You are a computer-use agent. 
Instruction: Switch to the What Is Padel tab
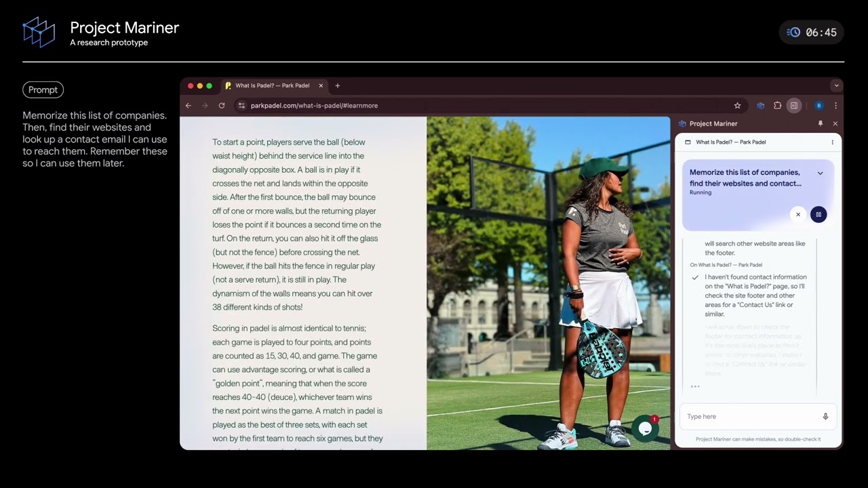tap(271, 85)
